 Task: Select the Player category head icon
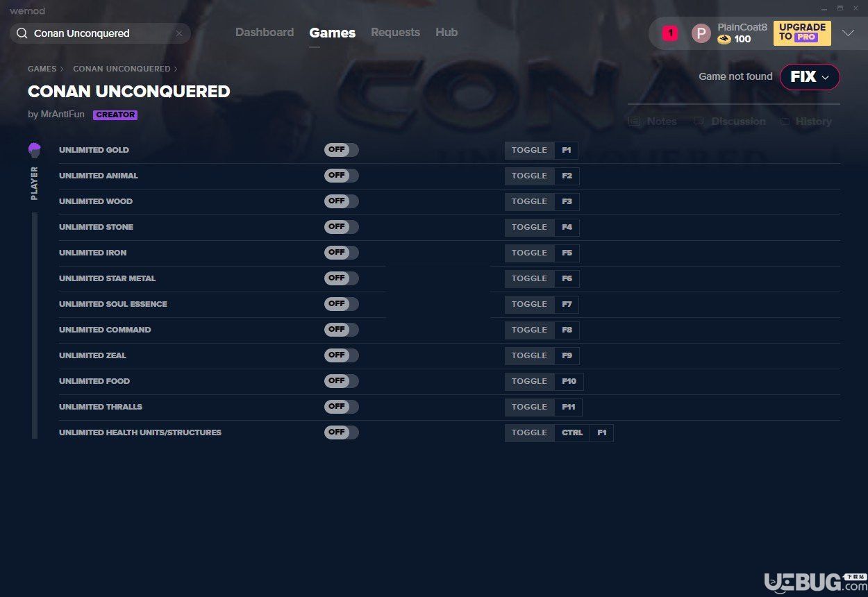[35, 150]
